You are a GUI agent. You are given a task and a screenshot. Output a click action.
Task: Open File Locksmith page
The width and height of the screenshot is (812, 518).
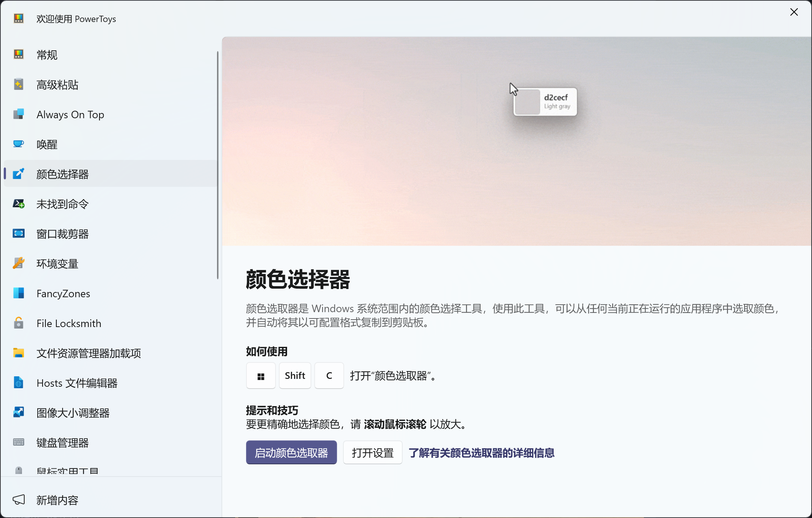(x=110, y=323)
